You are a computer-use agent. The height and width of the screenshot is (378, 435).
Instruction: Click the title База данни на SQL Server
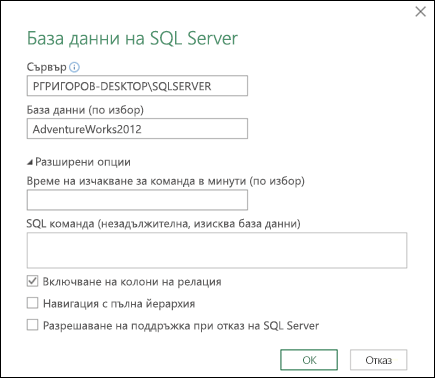click(x=132, y=38)
